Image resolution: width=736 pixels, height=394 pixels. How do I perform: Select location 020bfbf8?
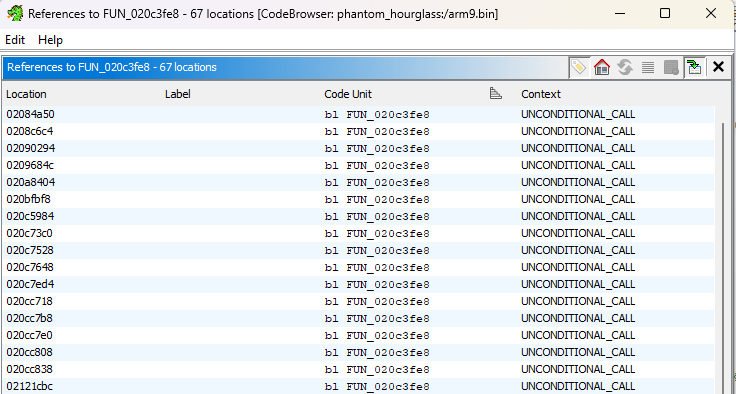click(x=28, y=199)
